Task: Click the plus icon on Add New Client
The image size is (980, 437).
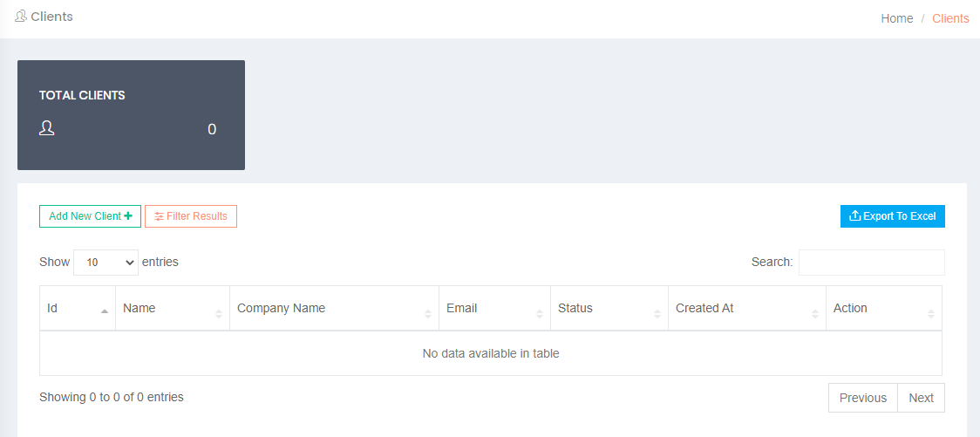Action: (x=128, y=216)
